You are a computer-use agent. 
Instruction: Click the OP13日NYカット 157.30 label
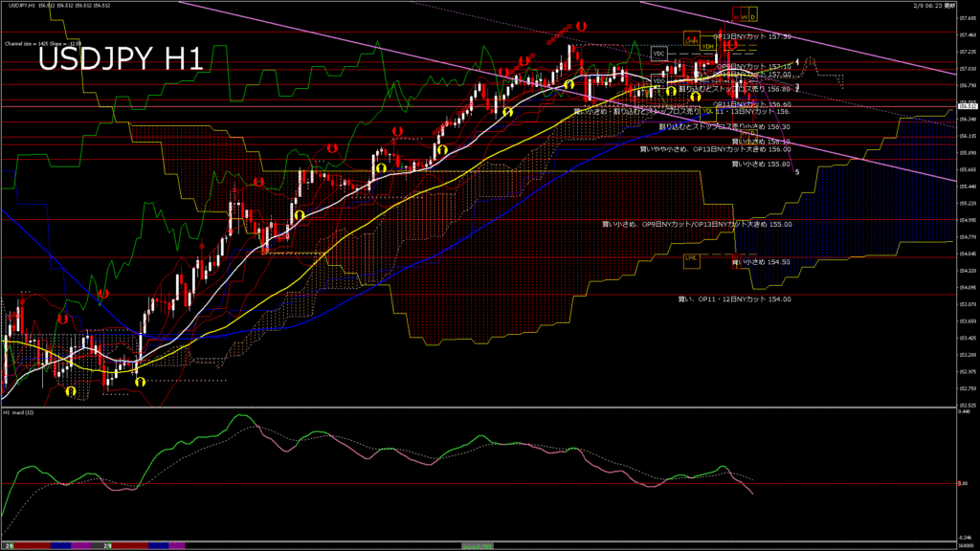pyautogui.click(x=754, y=36)
